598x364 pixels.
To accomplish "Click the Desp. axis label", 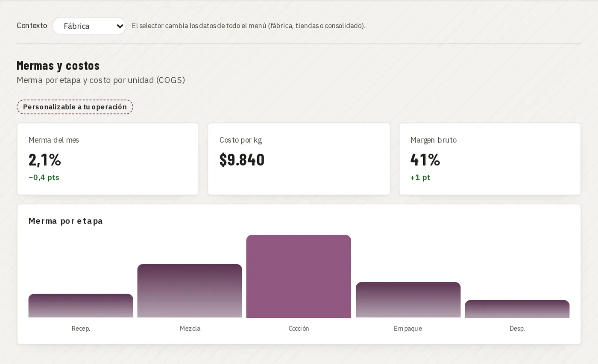I will (517, 329).
